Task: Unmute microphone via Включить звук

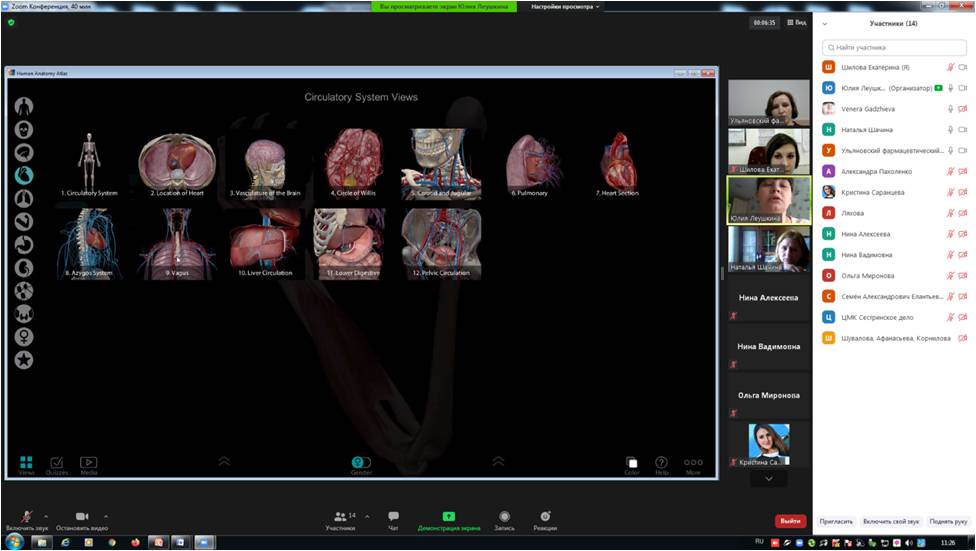Action: click(27, 517)
